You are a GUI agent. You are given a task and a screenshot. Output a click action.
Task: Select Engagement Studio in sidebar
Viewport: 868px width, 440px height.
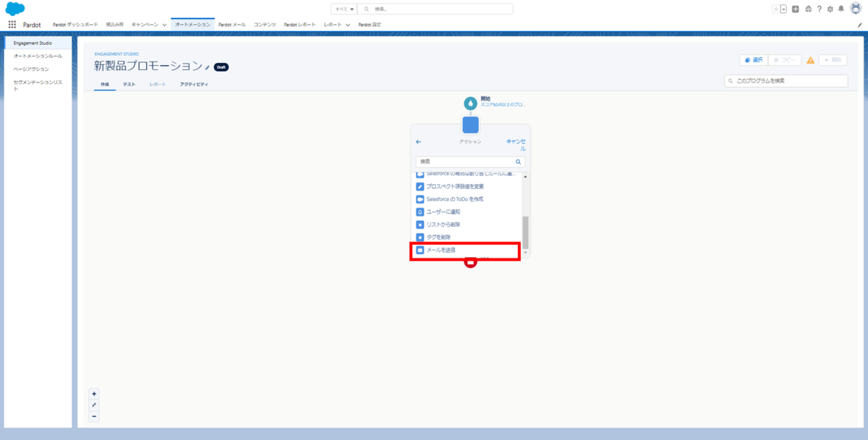pyautogui.click(x=38, y=43)
